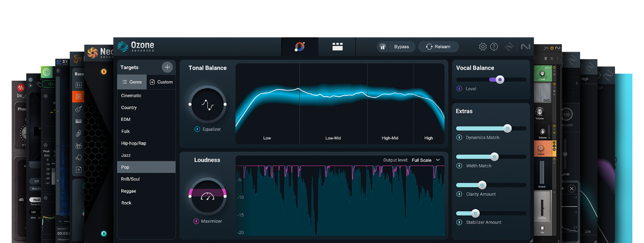Viewport: 644px width, 243px height.
Task: Adjust the Width Match slider handle
Action: pyautogui.click(x=494, y=156)
